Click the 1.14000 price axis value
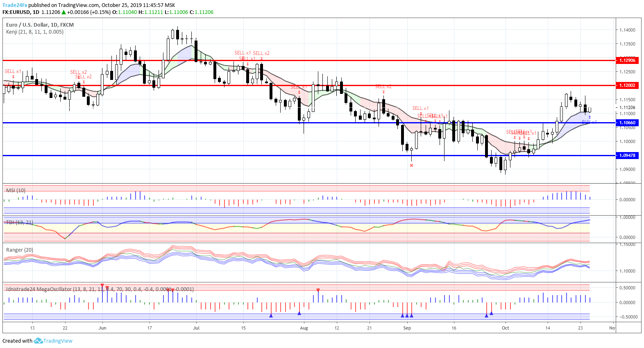644x348 pixels. tap(627, 30)
